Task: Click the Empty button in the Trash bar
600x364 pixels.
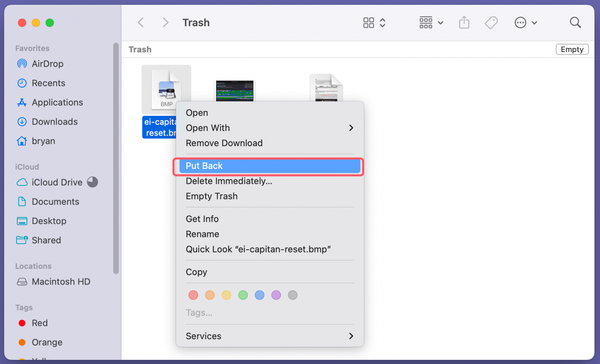Action: (x=571, y=49)
